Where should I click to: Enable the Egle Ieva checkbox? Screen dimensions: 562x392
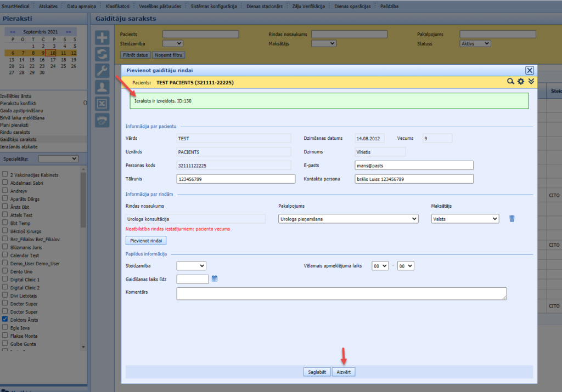coord(5,327)
